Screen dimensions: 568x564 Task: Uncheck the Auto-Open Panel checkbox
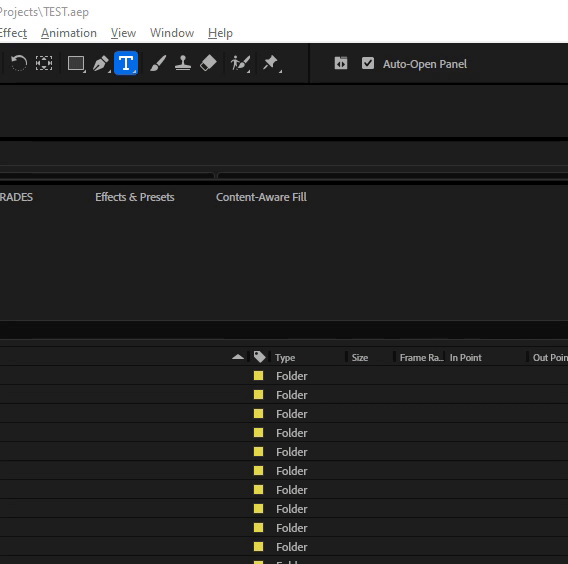[368, 63]
